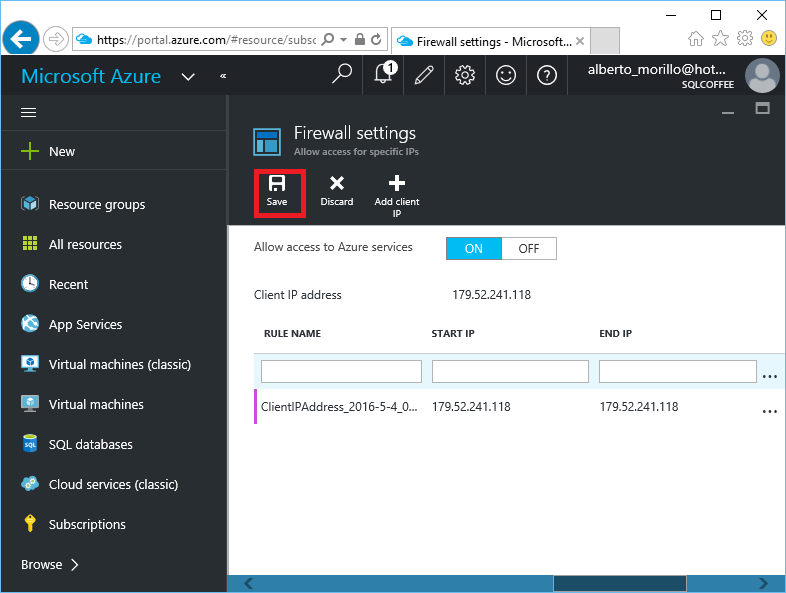The image size is (786, 593).
Task: Open Azure portal search magnifier
Action: (342, 74)
